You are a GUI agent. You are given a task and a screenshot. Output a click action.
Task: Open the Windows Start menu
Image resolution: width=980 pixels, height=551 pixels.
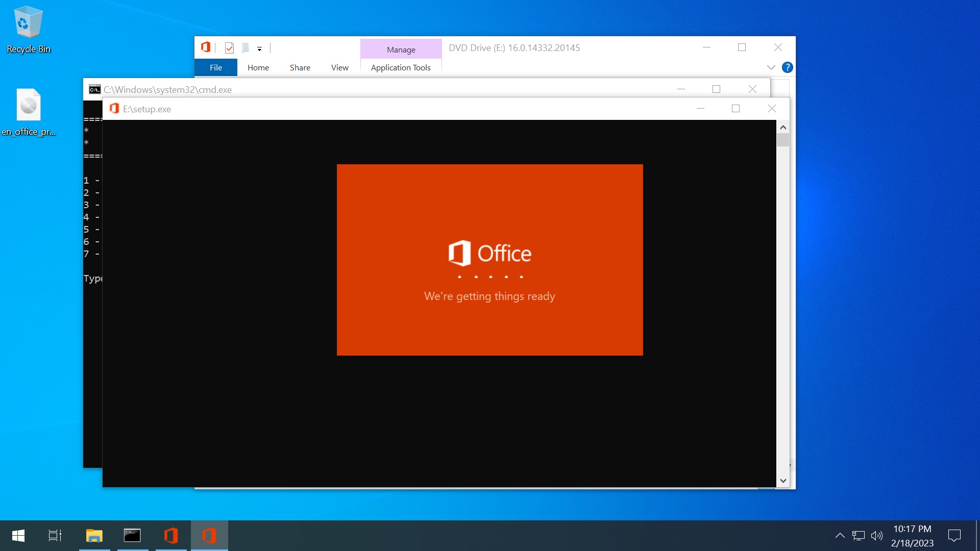click(x=18, y=536)
